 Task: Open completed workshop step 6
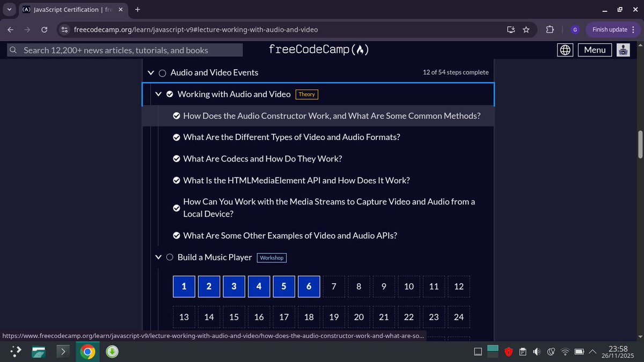pos(309,286)
